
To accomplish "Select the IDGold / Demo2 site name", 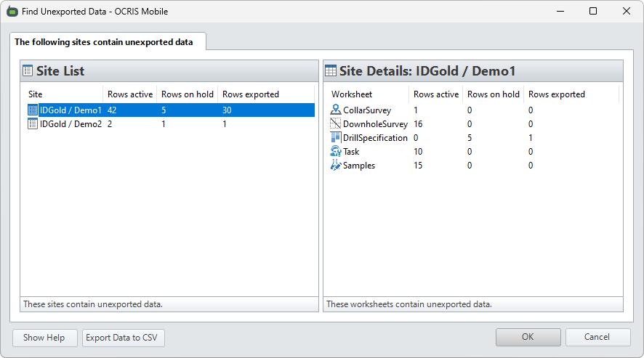I will pos(71,124).
